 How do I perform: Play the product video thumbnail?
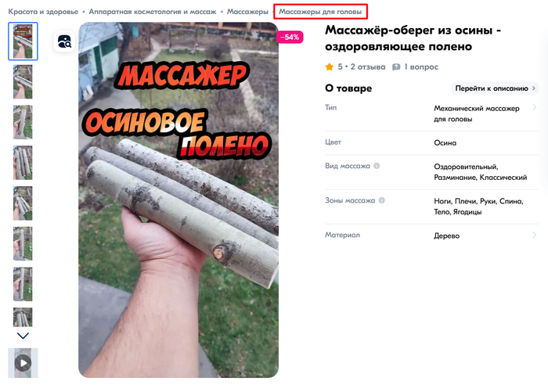click(23, 363)
